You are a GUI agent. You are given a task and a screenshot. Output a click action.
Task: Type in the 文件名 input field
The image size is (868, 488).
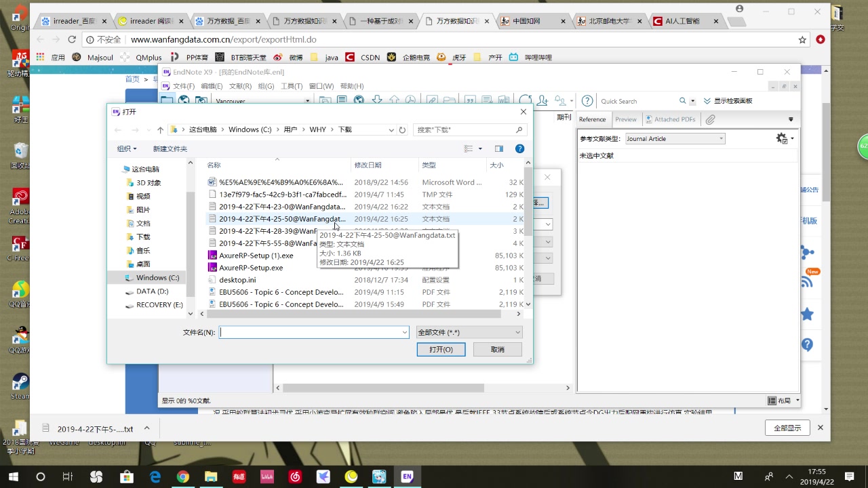click(x=310, y=332)
